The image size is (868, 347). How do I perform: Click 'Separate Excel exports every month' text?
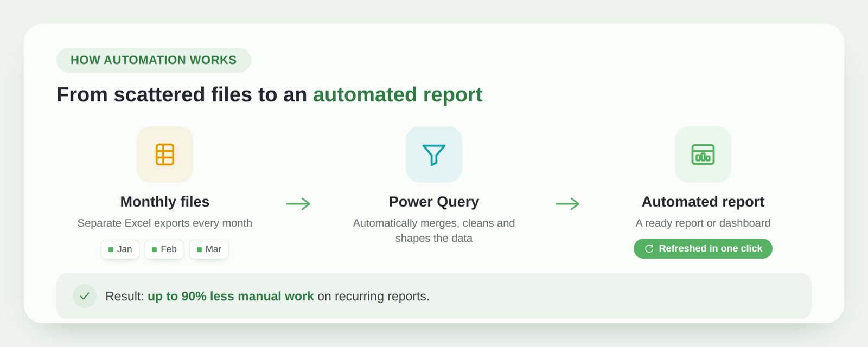coord(165,223)
